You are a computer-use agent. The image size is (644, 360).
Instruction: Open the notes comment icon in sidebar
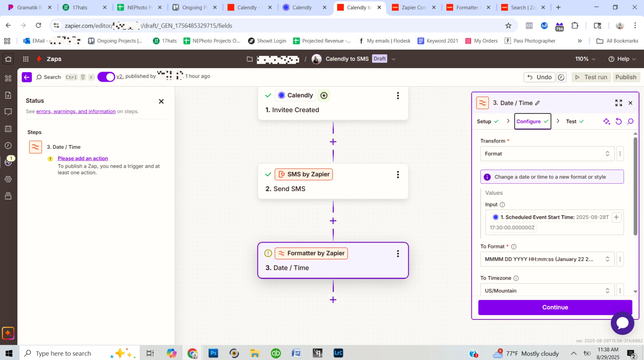(x=8, y=112)
